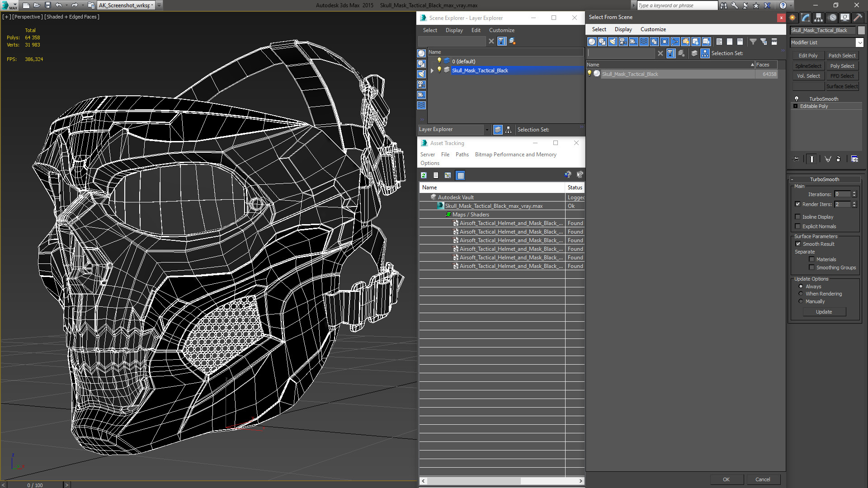Toggle Display Cameras filter in Select From Scene
This screenshot has height=488, width=868.
tap(623, 42)
